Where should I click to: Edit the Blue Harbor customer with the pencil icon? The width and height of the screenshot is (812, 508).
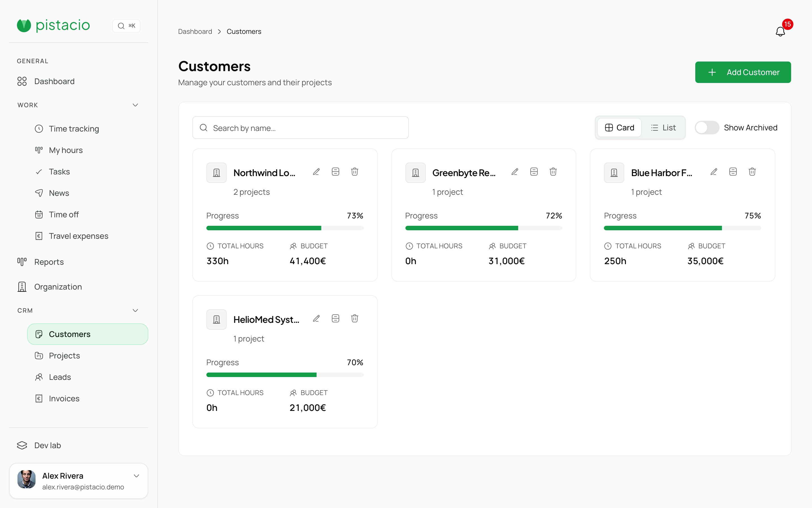(714, 172)
